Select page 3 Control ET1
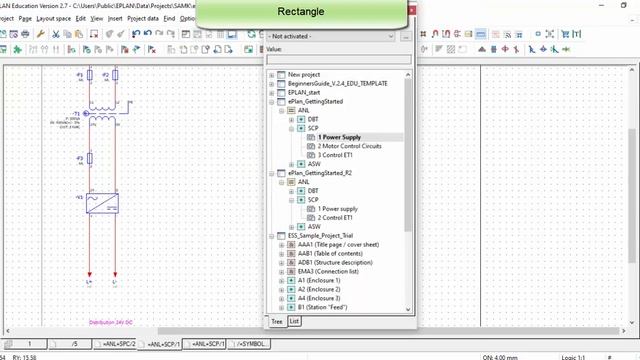The image size is (640, 360). coord(335,155)
